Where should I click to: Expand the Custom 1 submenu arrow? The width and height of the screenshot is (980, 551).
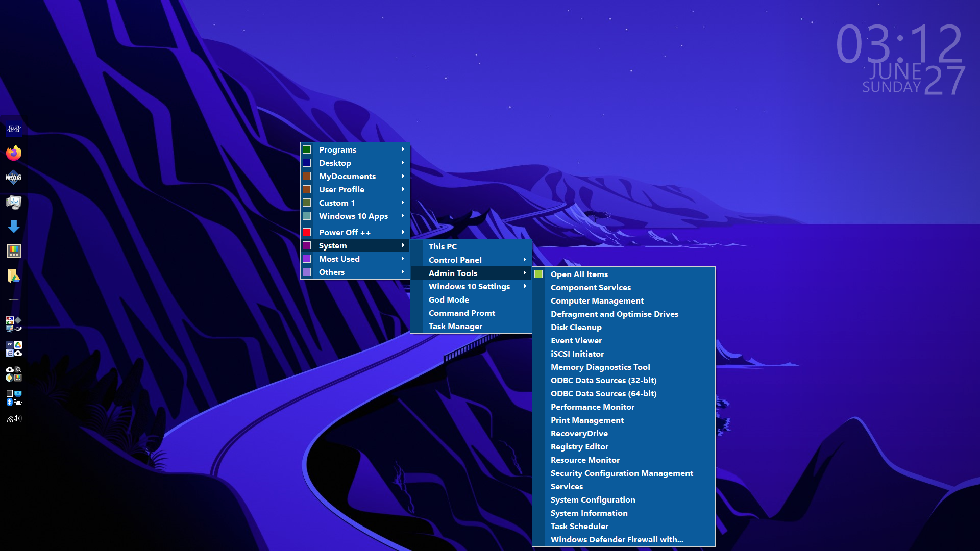click(x=403, y=203)
